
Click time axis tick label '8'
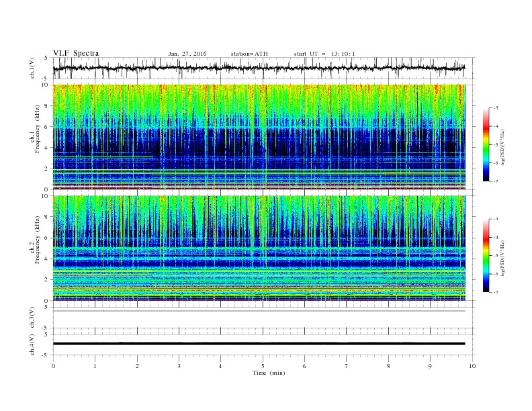pos(388,366)
